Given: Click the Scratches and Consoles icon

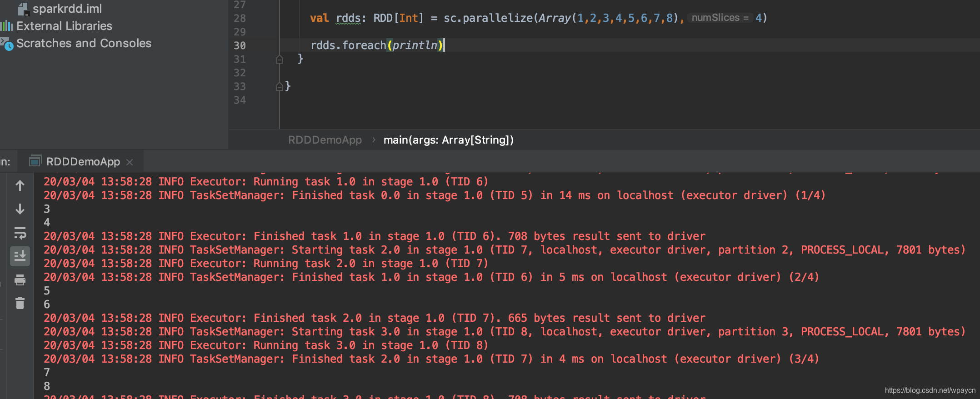Looking at the screenshot, I should coord(7,44).
